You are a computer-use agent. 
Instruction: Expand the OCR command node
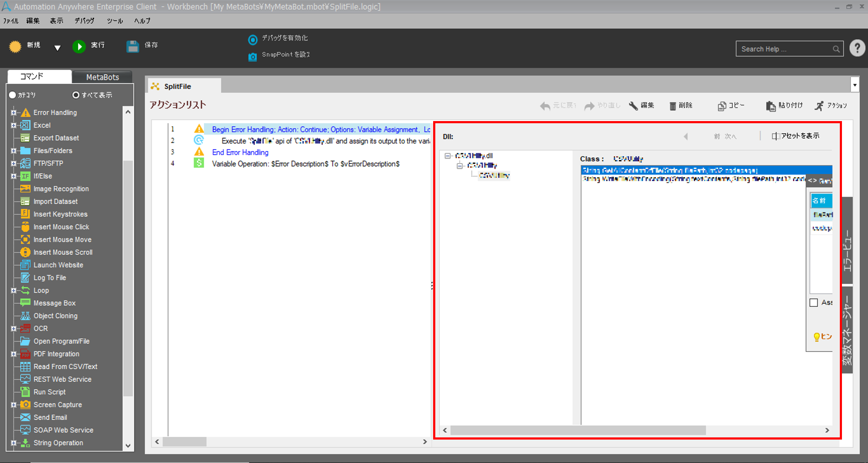coord(13,329)
